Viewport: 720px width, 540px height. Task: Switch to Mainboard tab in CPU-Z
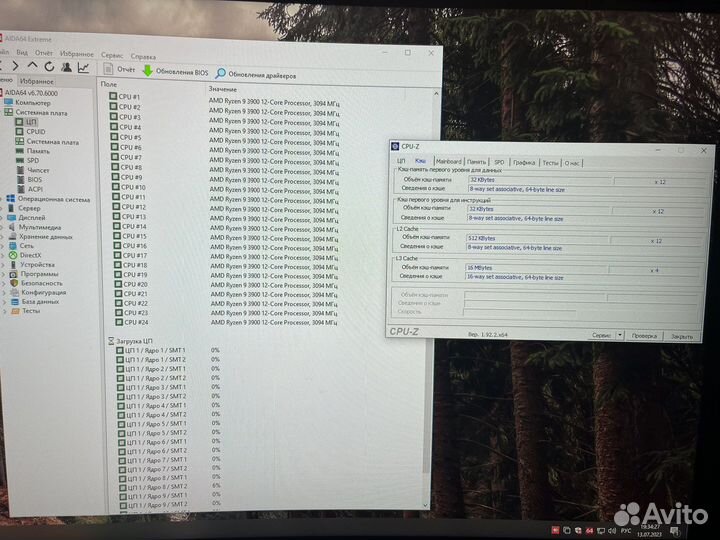(449, 162)
